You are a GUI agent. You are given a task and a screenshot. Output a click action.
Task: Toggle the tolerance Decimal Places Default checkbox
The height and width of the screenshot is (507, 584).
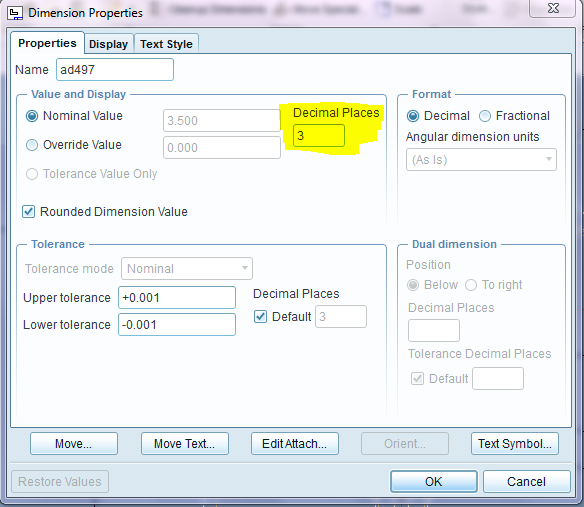[260, 317]
